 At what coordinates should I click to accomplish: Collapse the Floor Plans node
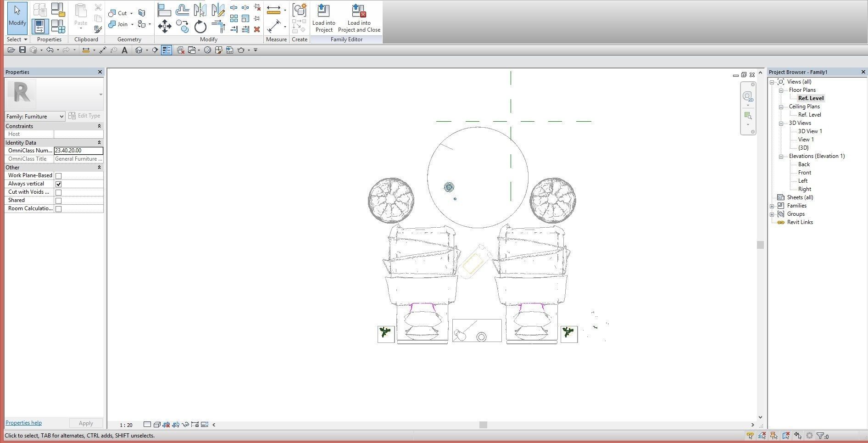(781, 90)
